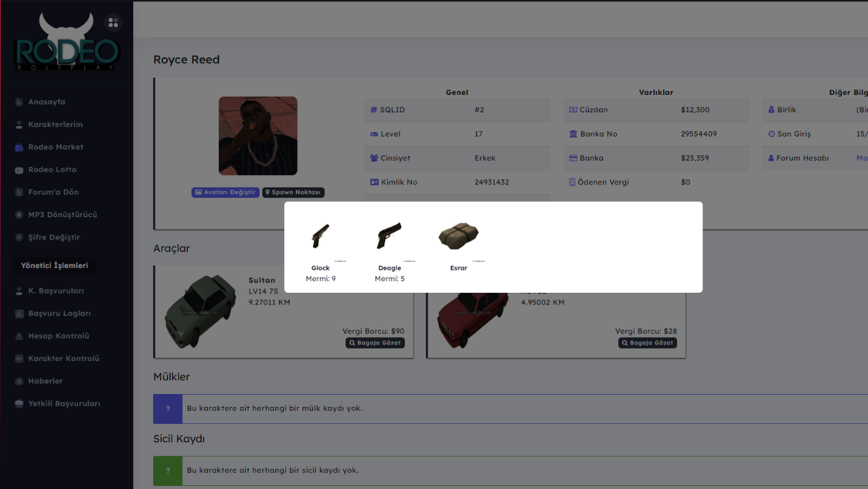
Task: Click the MP3 Dönüştürücü play icon
Action: click(19, 215)
